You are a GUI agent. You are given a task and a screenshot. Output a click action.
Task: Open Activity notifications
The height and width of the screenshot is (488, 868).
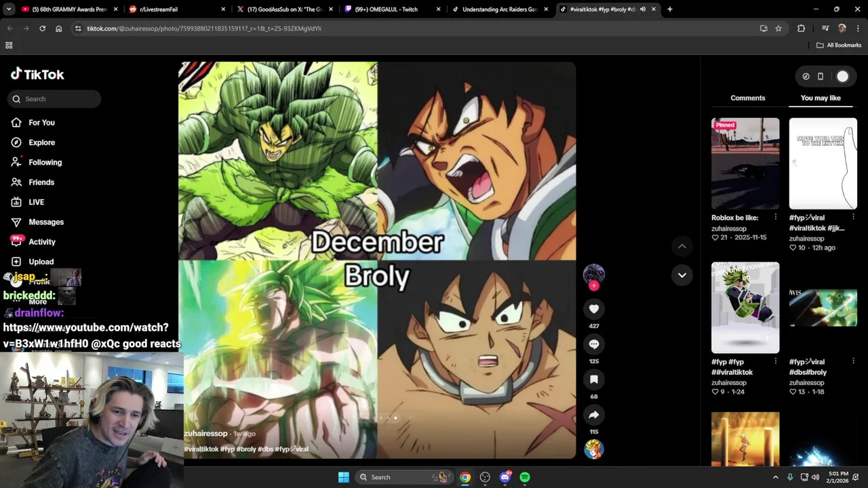coord(33,242)
